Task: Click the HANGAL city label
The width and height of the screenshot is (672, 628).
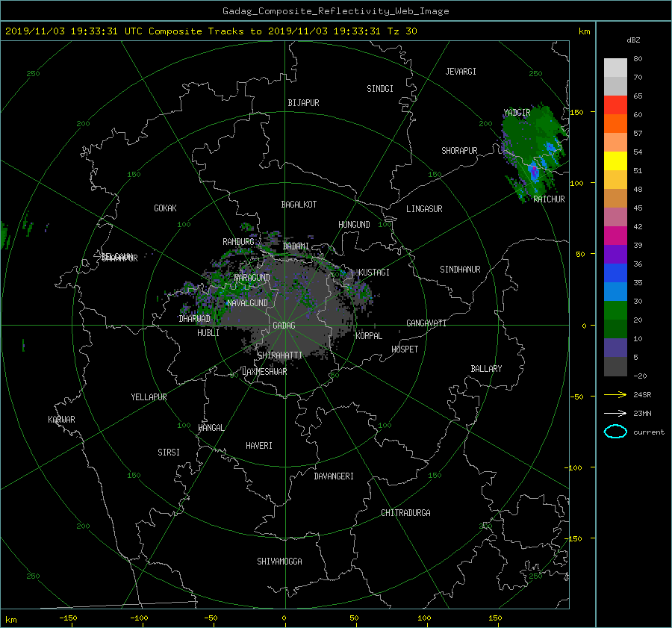Action: click(x=211, y=428)
